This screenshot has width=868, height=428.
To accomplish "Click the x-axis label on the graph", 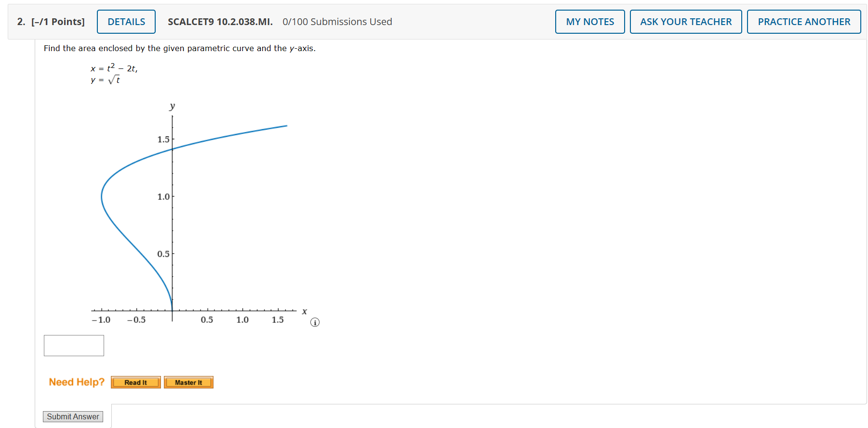I will point(304,311).
